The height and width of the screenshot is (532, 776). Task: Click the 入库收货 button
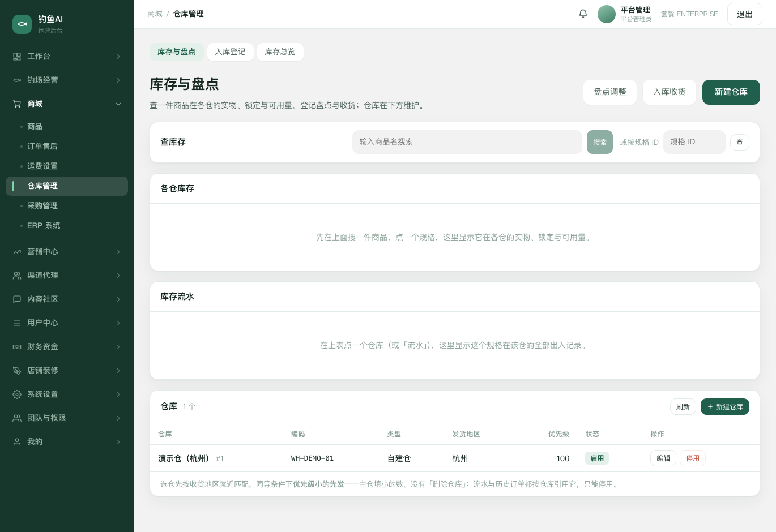(670, 92)
